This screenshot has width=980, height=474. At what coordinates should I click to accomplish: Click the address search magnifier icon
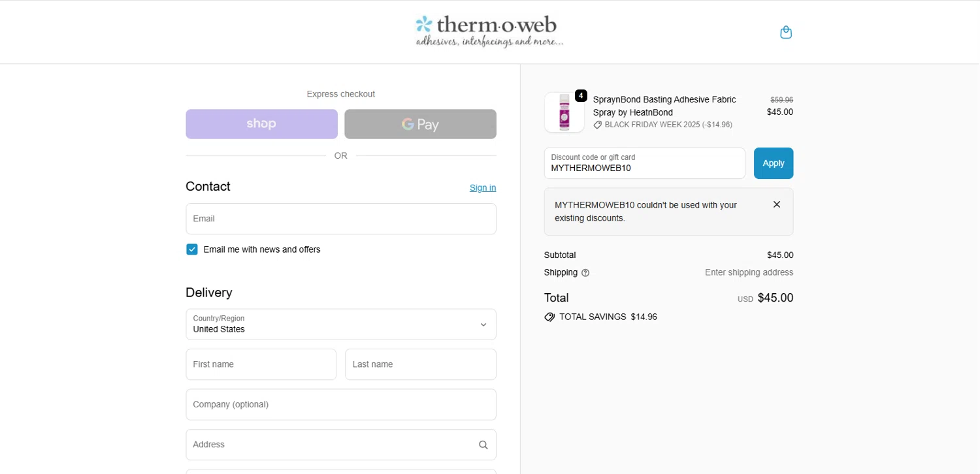coord(483,445)
